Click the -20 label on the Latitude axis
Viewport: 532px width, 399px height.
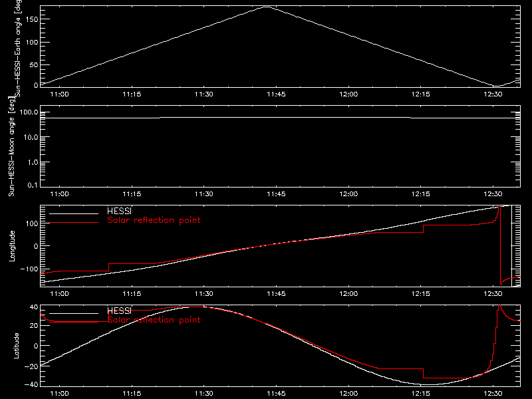click(31, 366)
